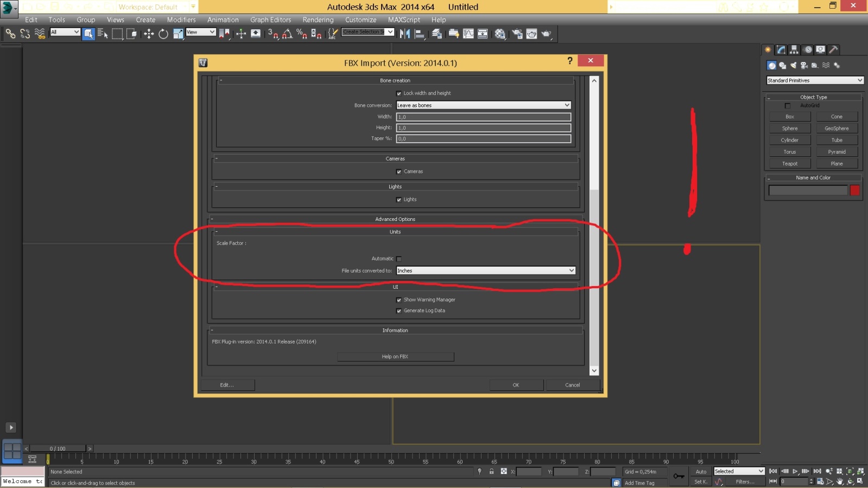Switch to the Modify command panel
This screenshot has height=488, width=868.
tap(781, 49)
